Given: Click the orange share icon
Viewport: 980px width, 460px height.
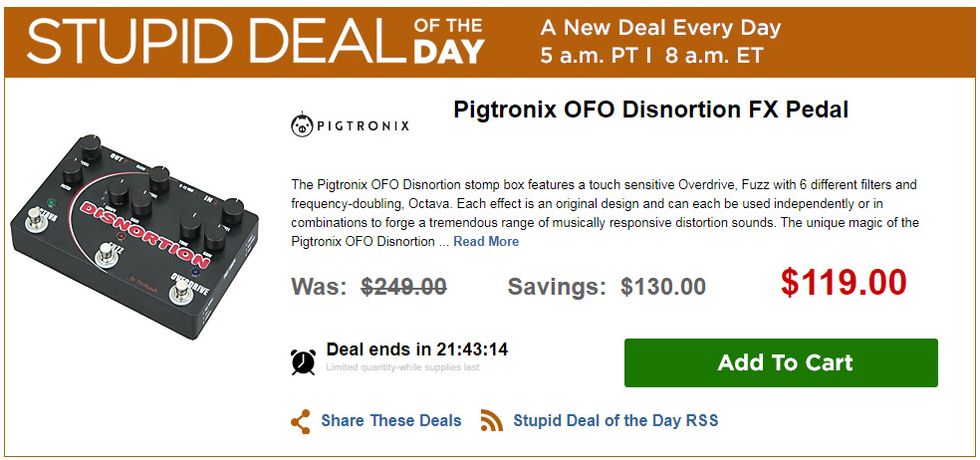Looking at the screenshot, I should coord(301,421).
